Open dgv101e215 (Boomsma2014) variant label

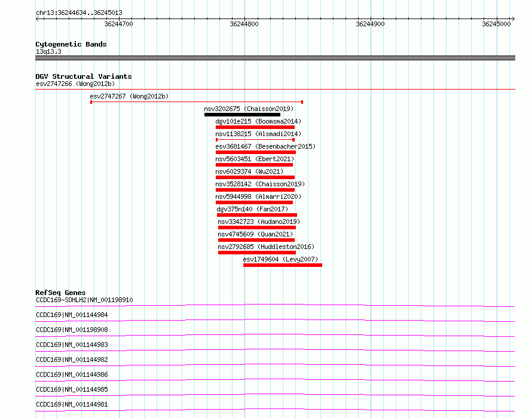click(258, 121)
